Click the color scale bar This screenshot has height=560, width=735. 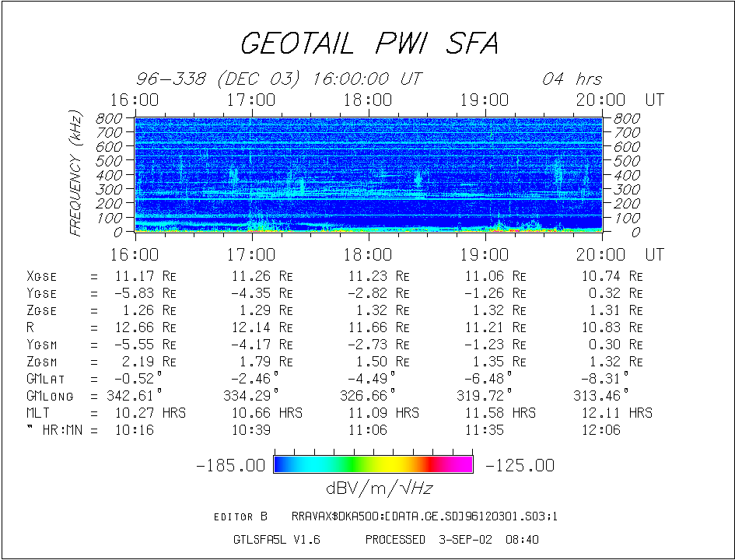pos(373,464)
